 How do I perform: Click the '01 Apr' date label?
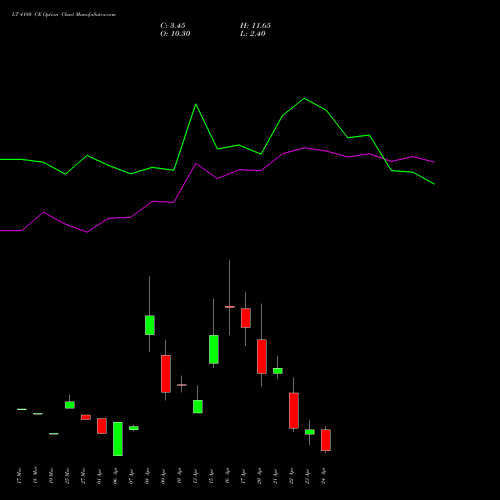(99, 476)
